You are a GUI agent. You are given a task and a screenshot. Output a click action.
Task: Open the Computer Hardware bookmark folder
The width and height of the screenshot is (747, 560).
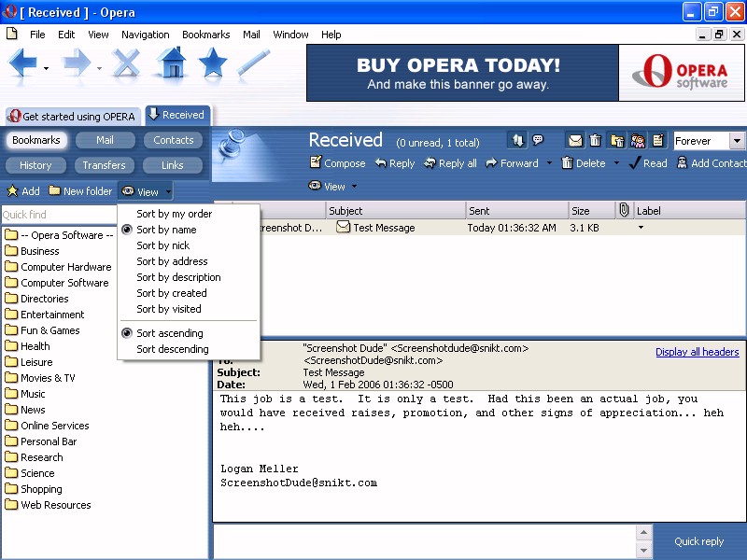pos(65,267)
